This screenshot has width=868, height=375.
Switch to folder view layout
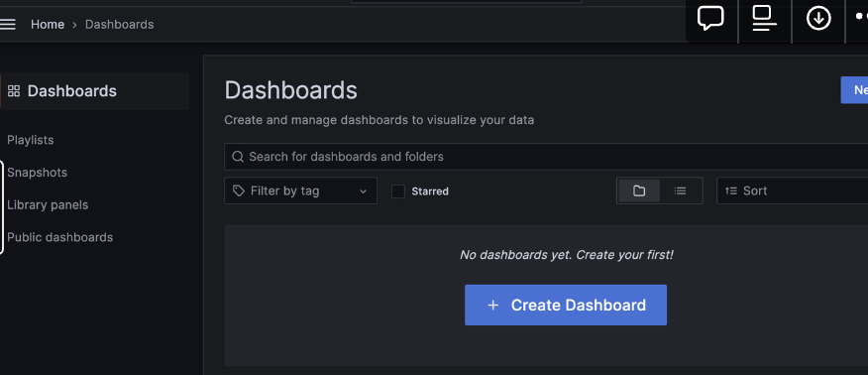[639, 190]
